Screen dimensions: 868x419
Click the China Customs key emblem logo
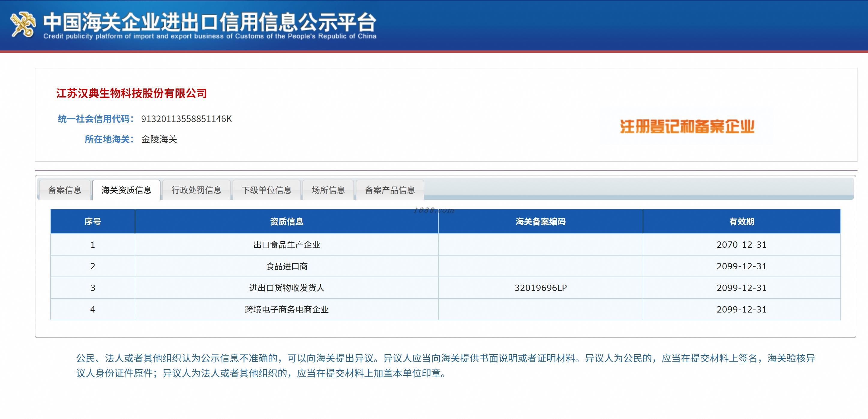click(x=23, y=24)
